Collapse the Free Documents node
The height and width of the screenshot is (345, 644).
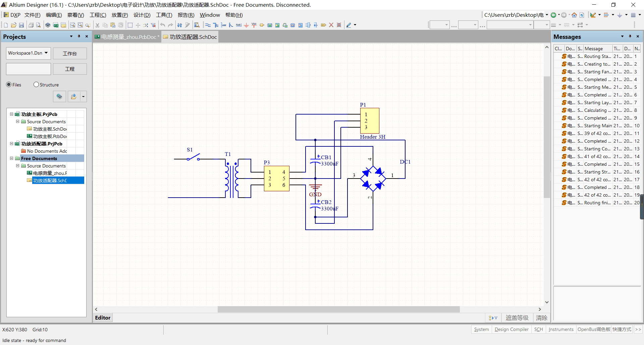[x=11, y=158]
